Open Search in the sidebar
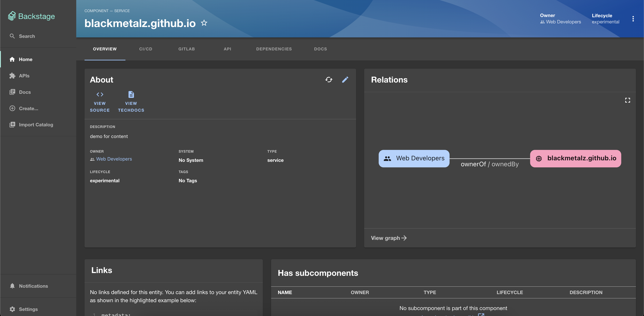Image resolution: width=644 pixels, height=316 pixels. 27,36
